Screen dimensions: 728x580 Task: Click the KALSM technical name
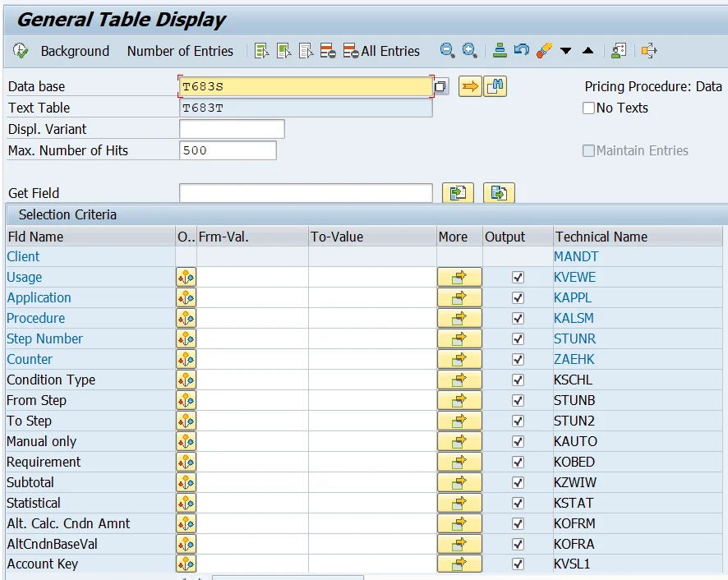[574, 318]
